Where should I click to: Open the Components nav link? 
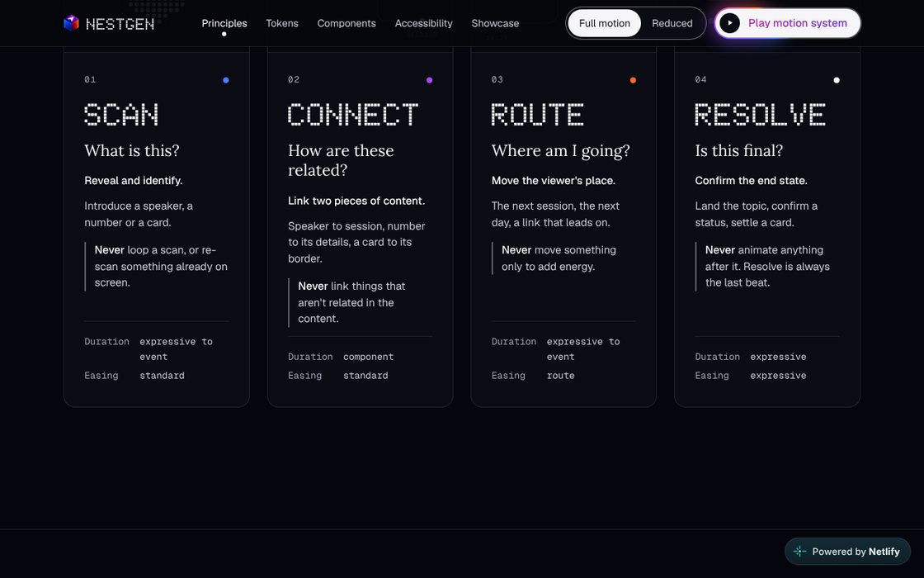tap(346, 23)
